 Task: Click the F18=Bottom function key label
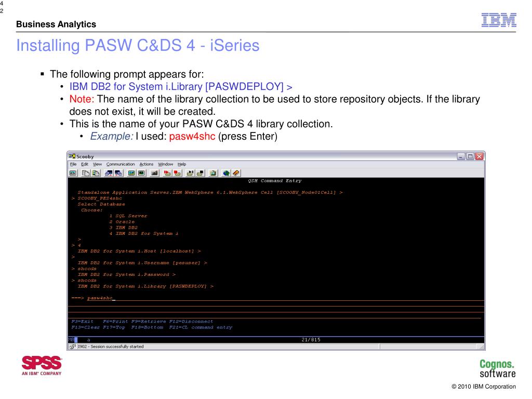coord(147,327)
